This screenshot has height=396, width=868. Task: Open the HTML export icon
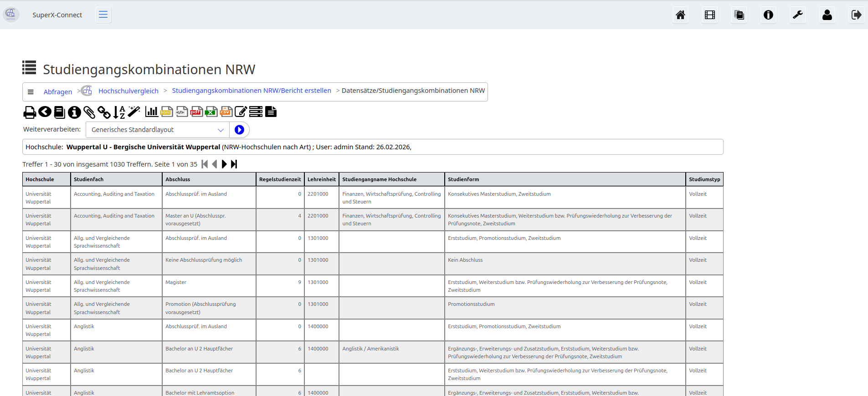(x=166, y=112)
